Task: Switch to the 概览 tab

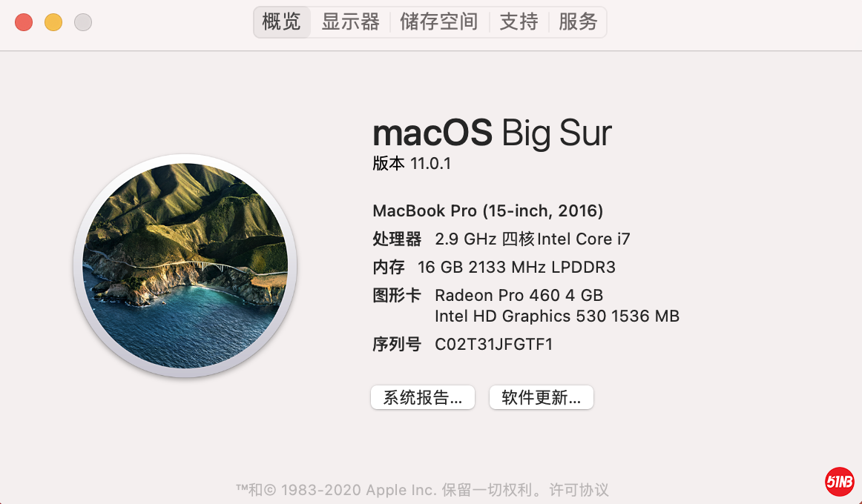Action: (282, 22)
